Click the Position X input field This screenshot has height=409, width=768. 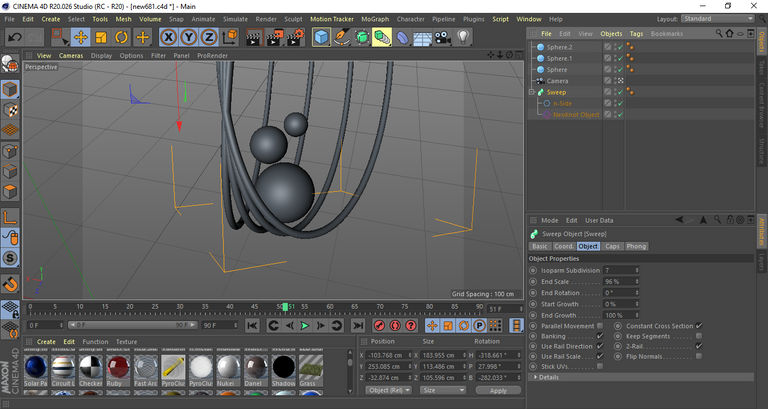coord(389,355)
